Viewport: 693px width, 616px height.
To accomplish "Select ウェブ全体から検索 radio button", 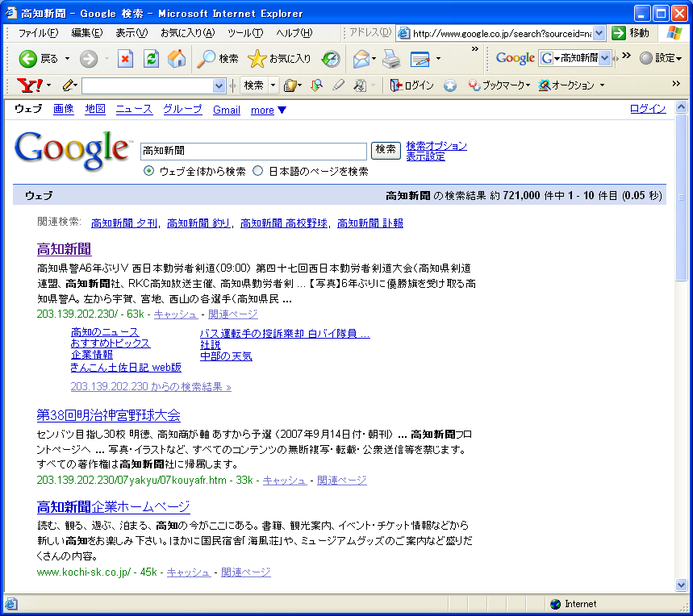I will [x=149, y=171].
